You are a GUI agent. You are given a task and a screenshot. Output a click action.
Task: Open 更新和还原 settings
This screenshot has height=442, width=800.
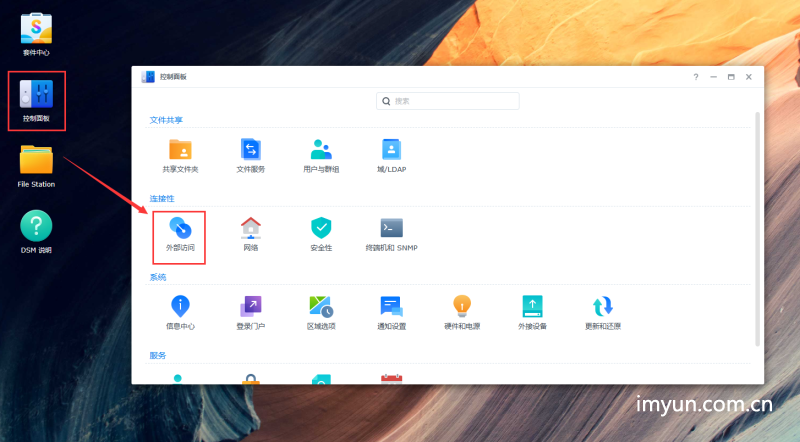603,313
